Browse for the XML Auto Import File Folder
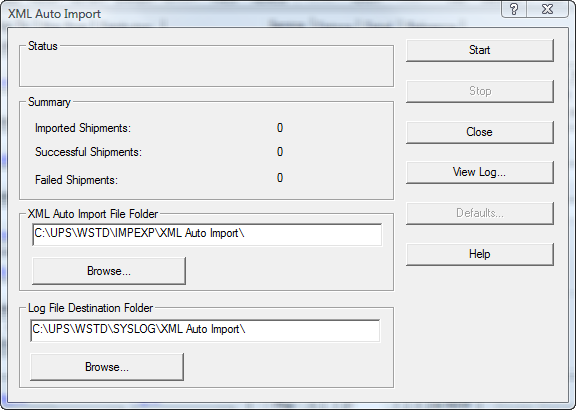Image resolution: width=576 pixels, height=410 pixels. (x=109, y=271)
